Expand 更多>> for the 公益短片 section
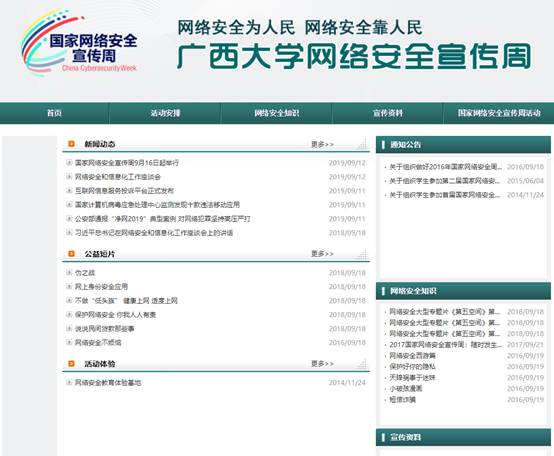 coord(322,254)
